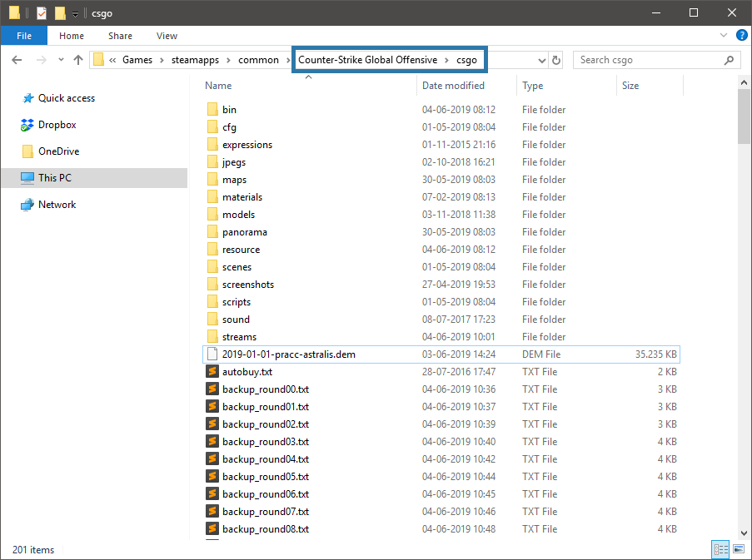Navigate to Counter-Strike Global Offensive breadcrumb

coord(368,60)
